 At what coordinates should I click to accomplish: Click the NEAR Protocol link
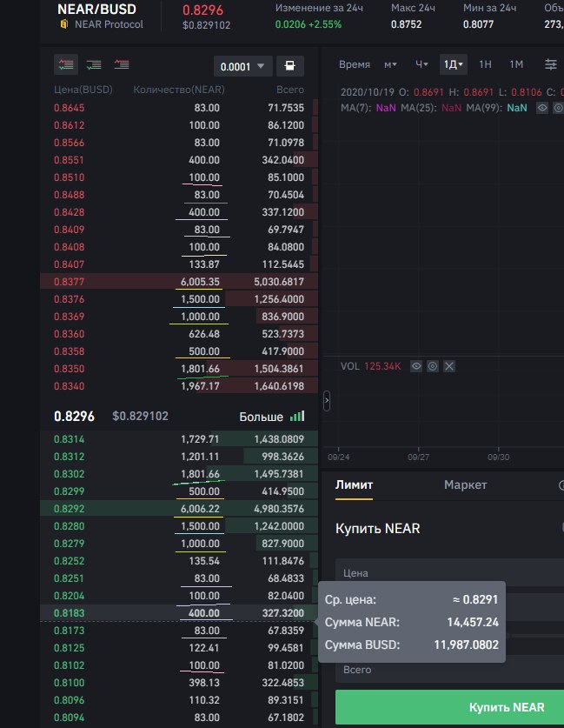click(x=109, y=24)
